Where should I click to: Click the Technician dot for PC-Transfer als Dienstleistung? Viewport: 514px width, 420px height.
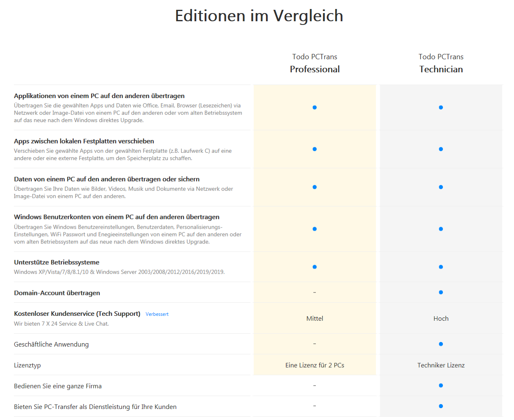tap(441, 406)
